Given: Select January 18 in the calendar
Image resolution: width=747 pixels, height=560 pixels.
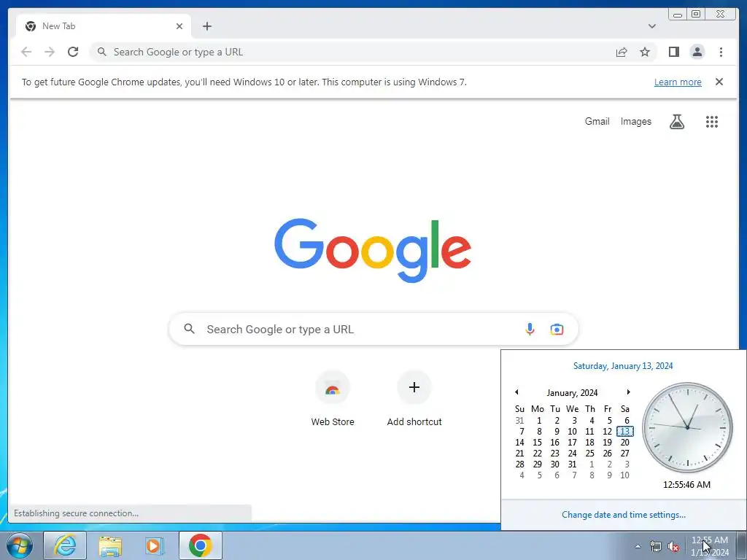Looking at the screenshot, I should coord(589,443).
